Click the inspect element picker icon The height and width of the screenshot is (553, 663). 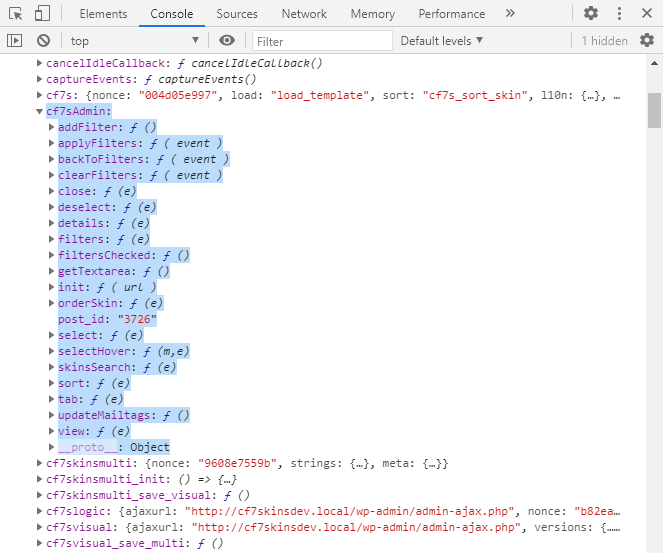(x=15, y=14)
